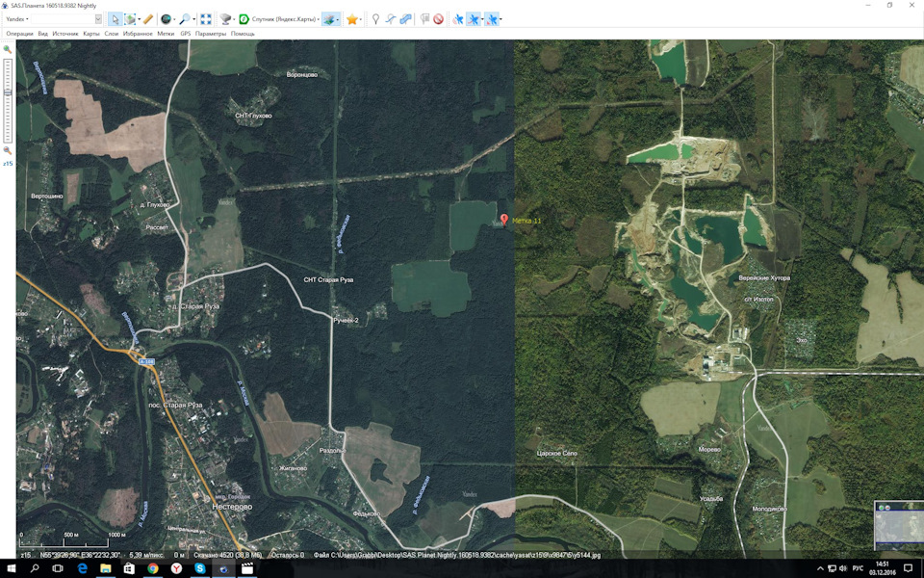The height and width of the screenshot is (578, 924).
Task: Open the globe map tool
Action: pyautogui.click(x=166, y=19)
